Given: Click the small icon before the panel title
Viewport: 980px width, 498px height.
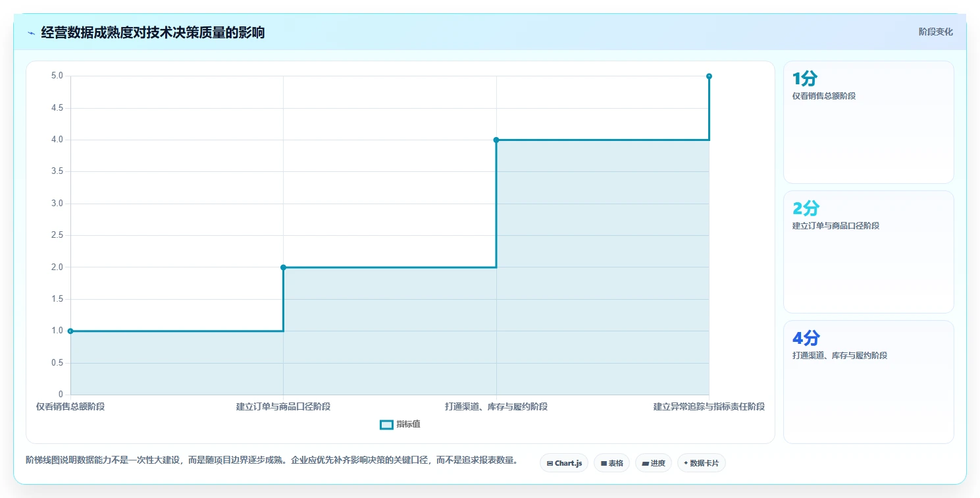Looking at the screenshot, I should (31, 33).
